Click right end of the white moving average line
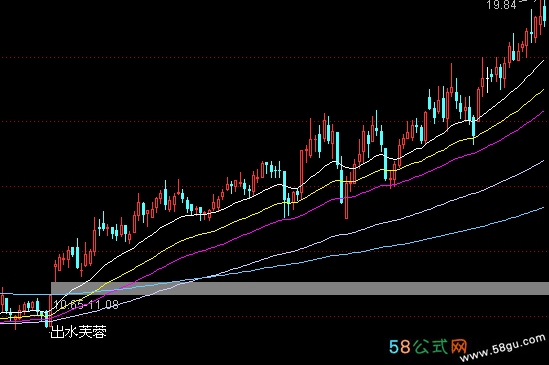This screenshot has height=365, width=549. [543, 61]
